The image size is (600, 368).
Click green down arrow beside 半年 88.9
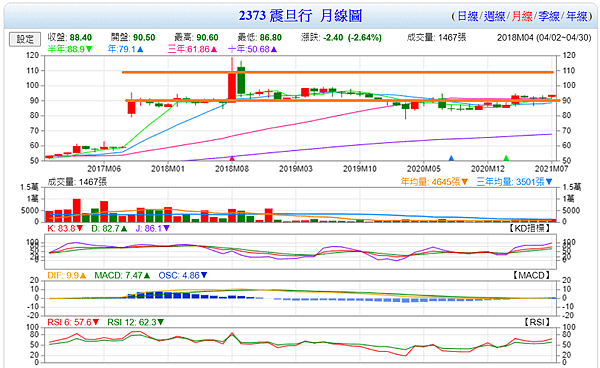tap(89, 49)
